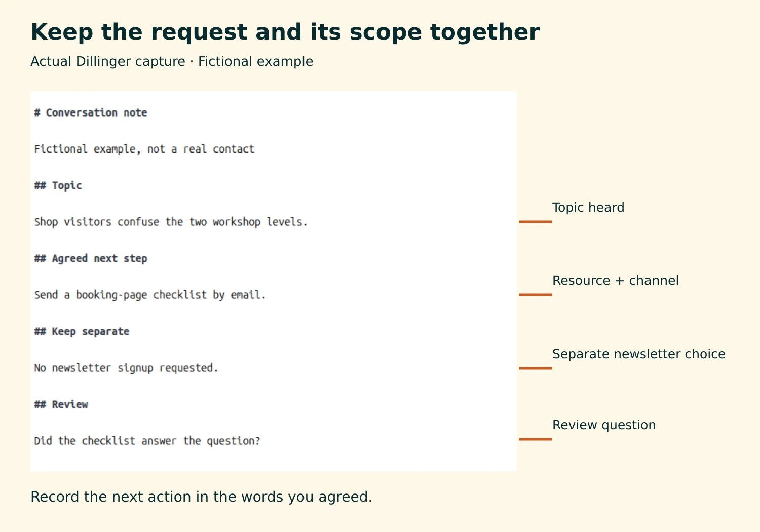Click the 'Separate newsletter choice' annotation label
This screenshot has width=760, height=532.
pos(639,354)
